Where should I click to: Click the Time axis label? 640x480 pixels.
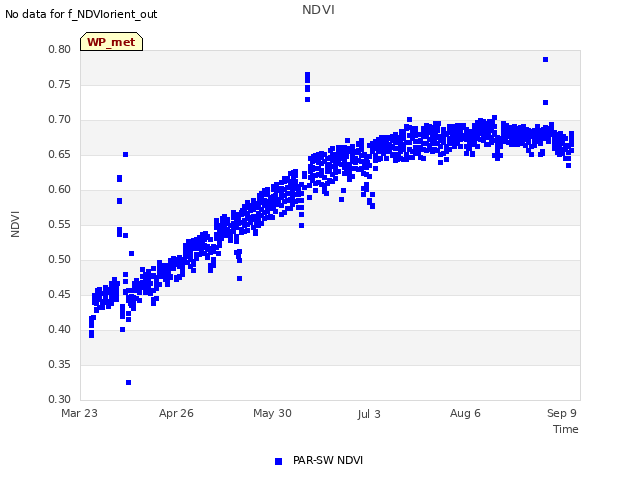coord(565,429)
